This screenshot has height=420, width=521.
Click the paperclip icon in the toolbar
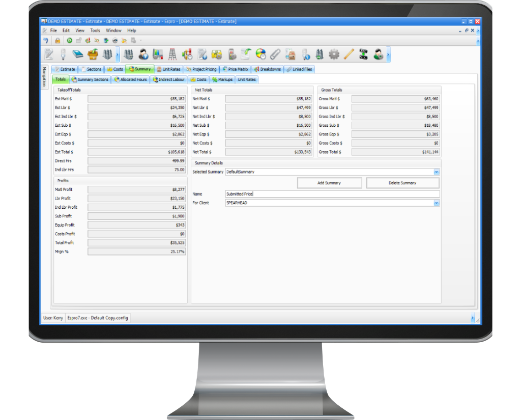275,54
